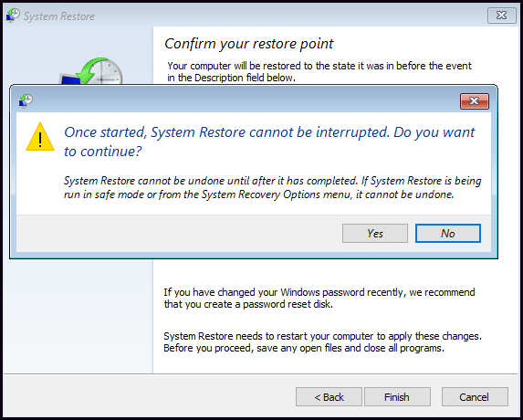Viewport: 523px width, 420px height.
Task: Decline the restore by choosing No
Action: [447, 233]
